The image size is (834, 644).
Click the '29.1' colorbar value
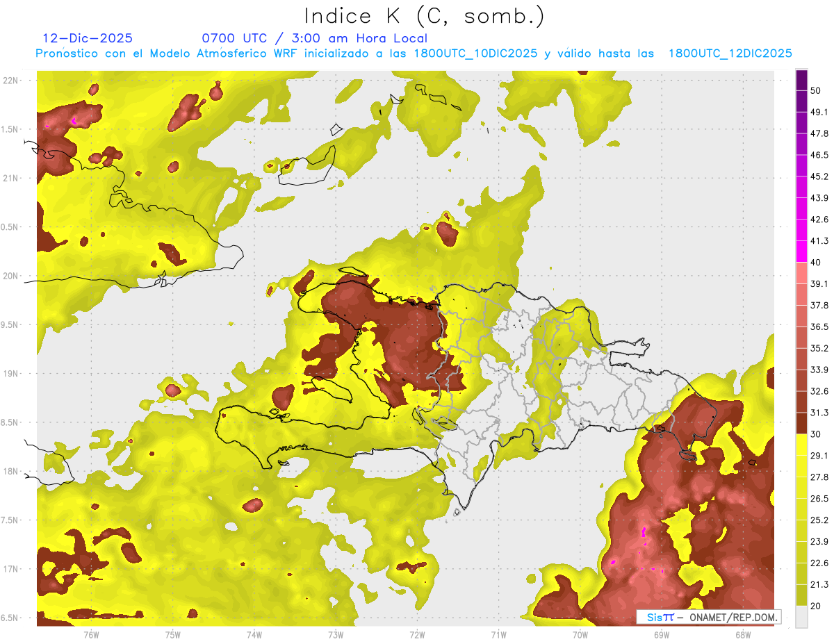819,456
